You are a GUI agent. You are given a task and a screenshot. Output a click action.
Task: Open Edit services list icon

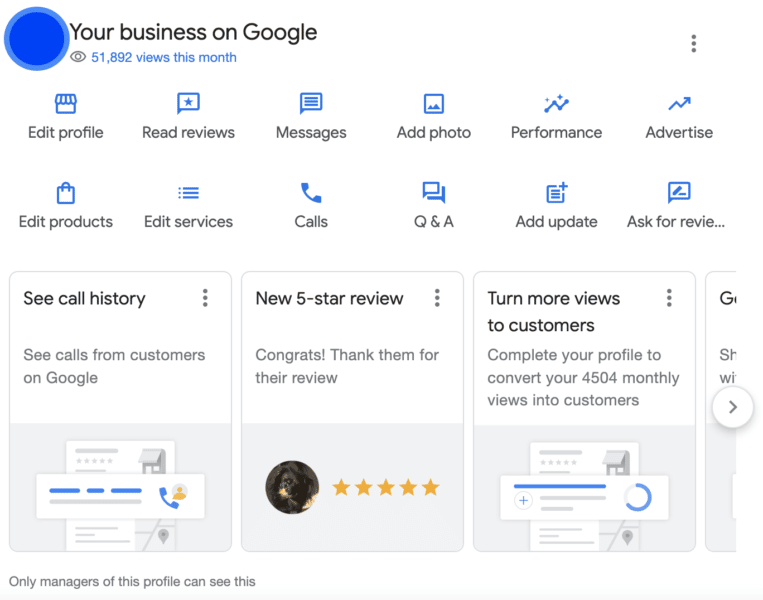pyautogui.click(x=188, y=193)
